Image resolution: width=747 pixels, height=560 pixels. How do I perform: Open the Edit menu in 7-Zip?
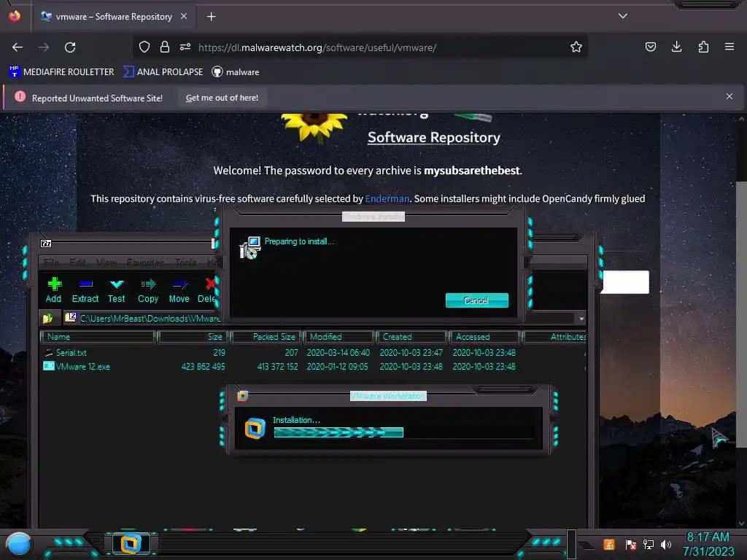(x=77, y=262)
